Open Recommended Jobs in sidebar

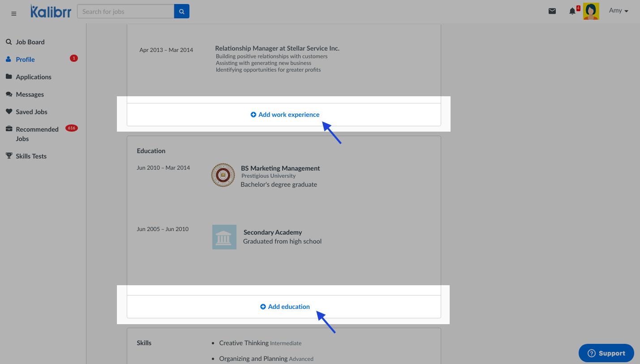pos(37,134)
